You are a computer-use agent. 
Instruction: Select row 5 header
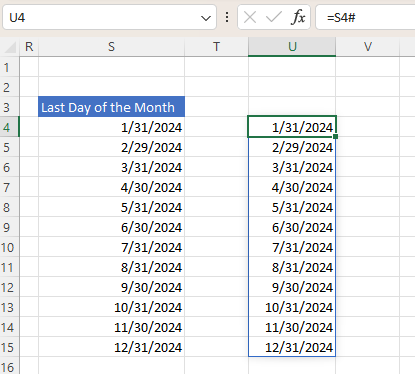10,147
